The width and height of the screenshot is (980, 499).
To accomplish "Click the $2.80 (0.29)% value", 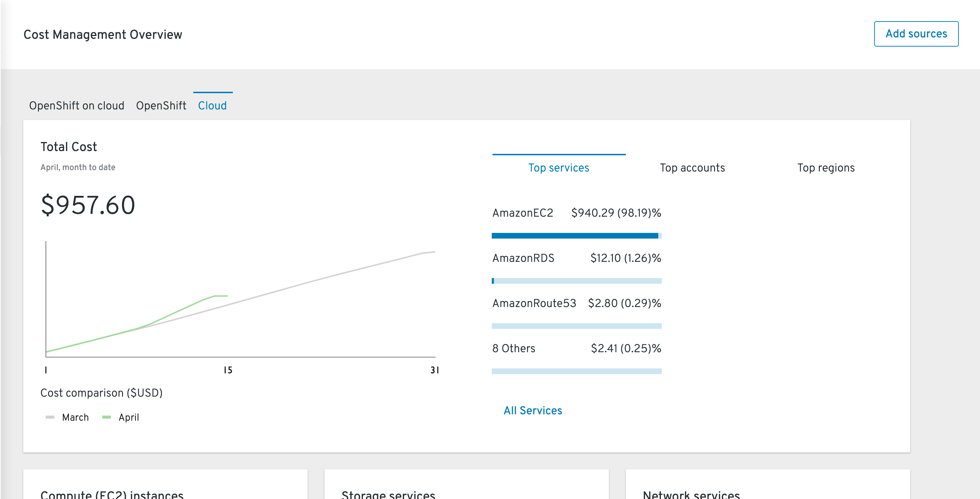I will click(x=624, y=303).
